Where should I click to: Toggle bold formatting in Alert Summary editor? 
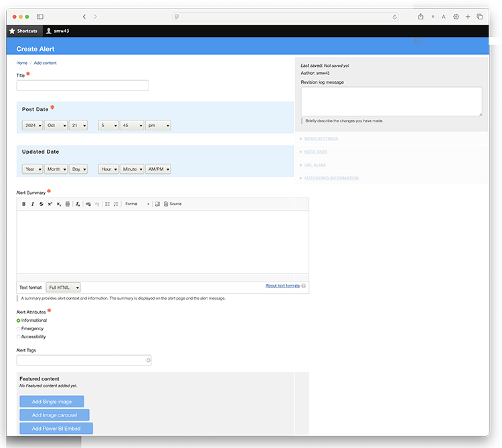click(x=23, y=204)
